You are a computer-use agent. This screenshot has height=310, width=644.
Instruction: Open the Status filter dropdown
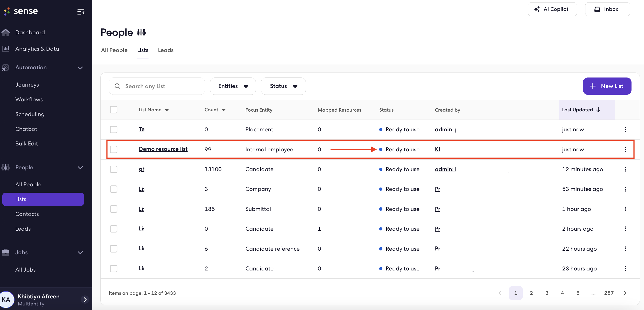click(x=283, y=86)
